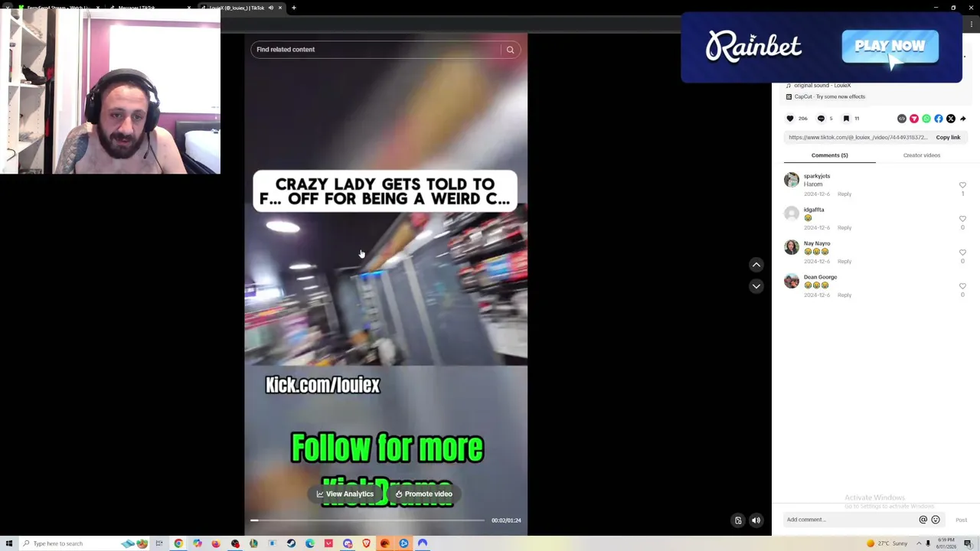
Task: Click the search magnifier in Find related content
Action: point(511,50)
